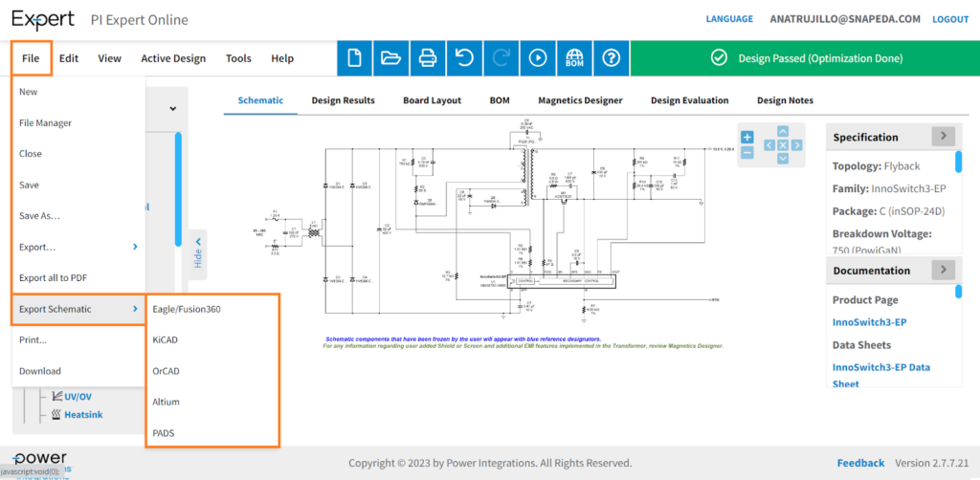Open the Active Design menu

click(x=173, y=58)
